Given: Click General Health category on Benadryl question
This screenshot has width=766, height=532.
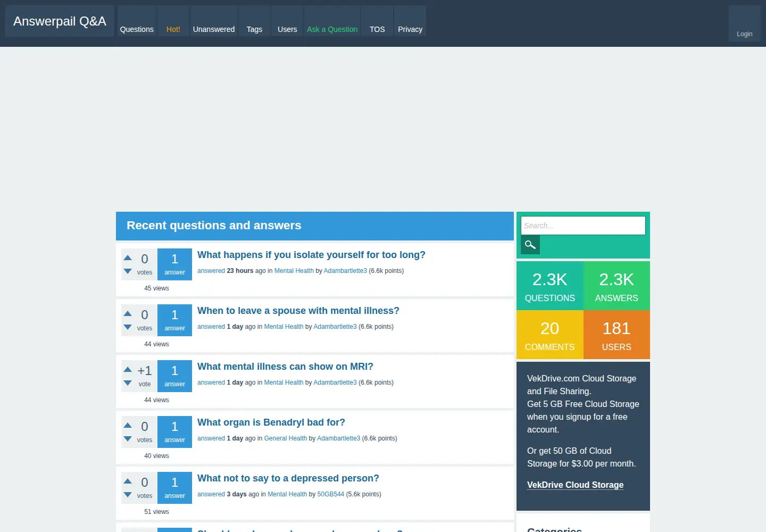Looking at the screenshot, I should [x=286, y=438].
